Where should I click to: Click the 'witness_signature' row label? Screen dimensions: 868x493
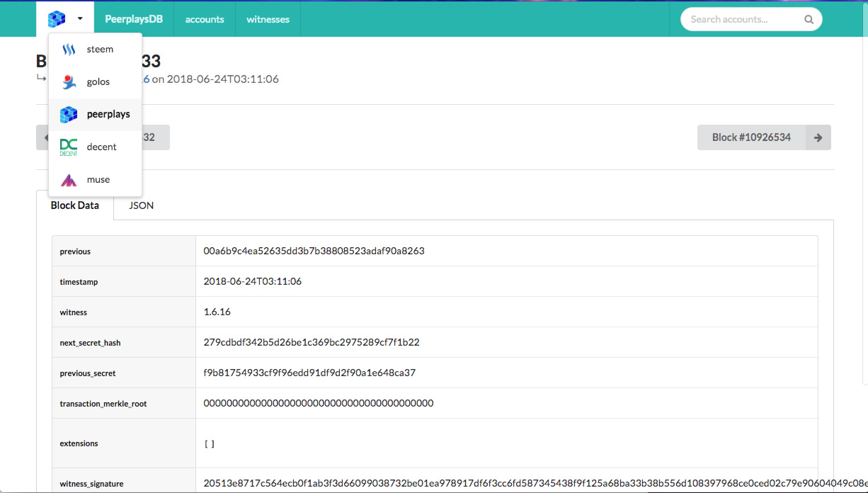(x=91, y=484)
